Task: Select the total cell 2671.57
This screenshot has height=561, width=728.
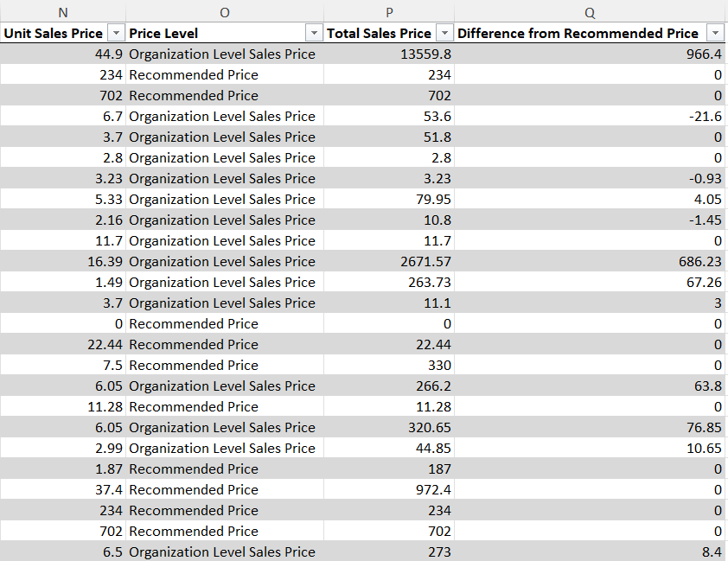Action: [x=389, y=262]
